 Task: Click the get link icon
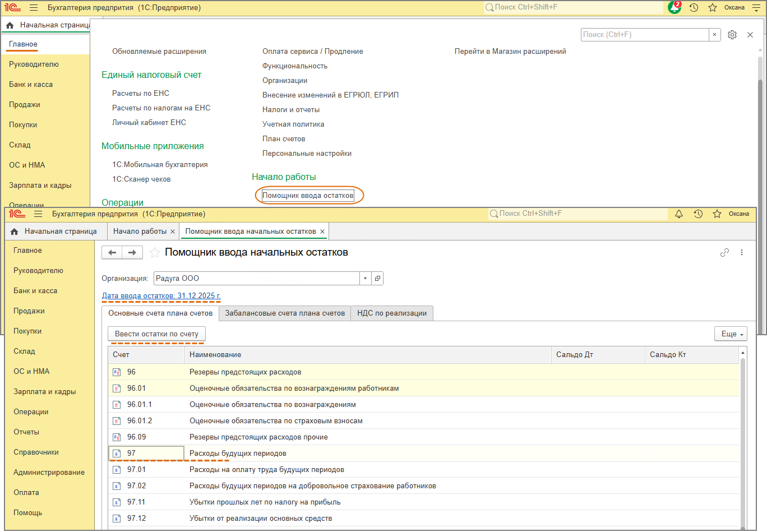coord(724,253)
